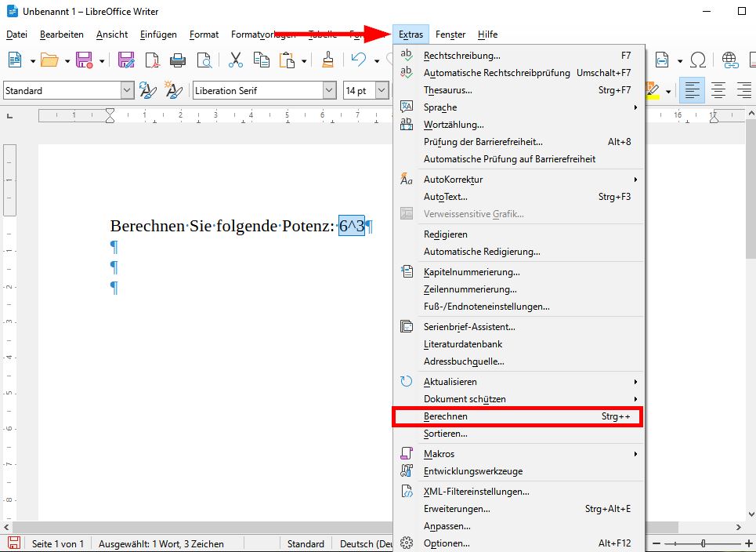Open the Fenster menu

pos(450,34)
